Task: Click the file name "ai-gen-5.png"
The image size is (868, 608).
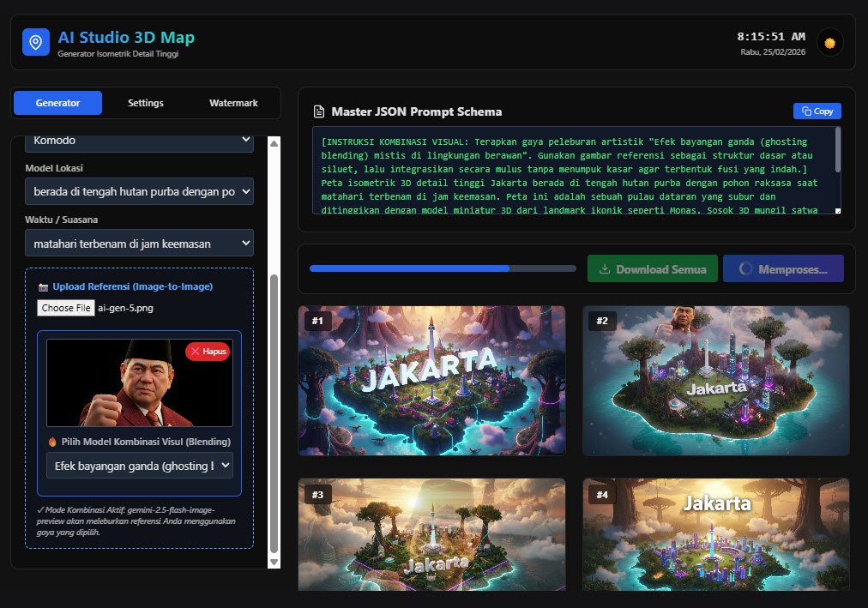Action: [x=126, y=308]
